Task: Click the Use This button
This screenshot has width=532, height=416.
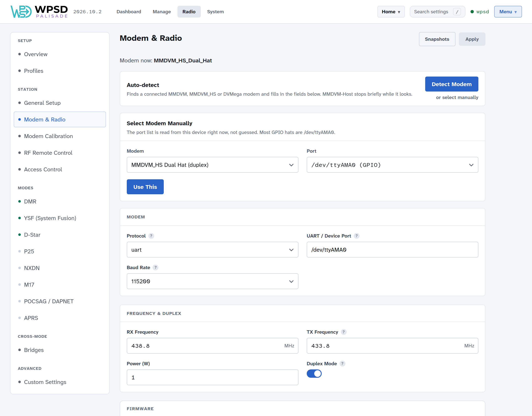Action: (x=145, y=187)
